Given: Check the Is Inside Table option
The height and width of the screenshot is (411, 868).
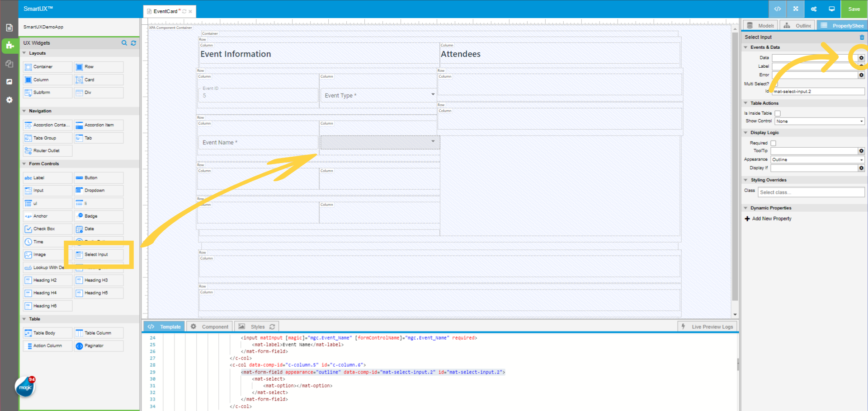Looking at the screenshot, I should pyautogui.click(x=777, y=113).
